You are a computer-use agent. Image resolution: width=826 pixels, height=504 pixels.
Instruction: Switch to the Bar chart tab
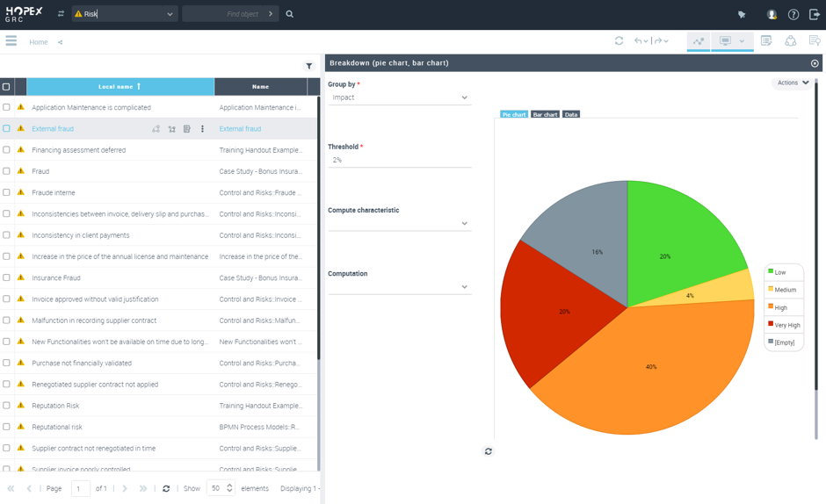click(545, 115)
